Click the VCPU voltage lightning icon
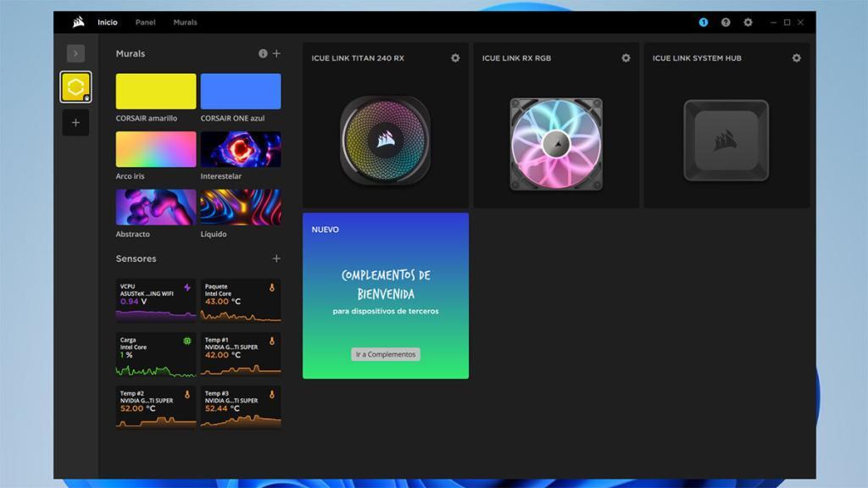 [187, 287]
